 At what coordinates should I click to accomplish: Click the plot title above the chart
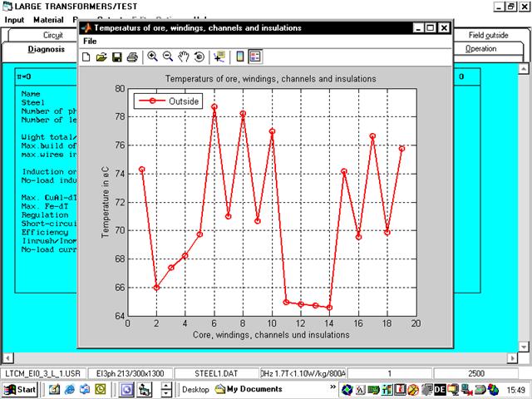270,79
